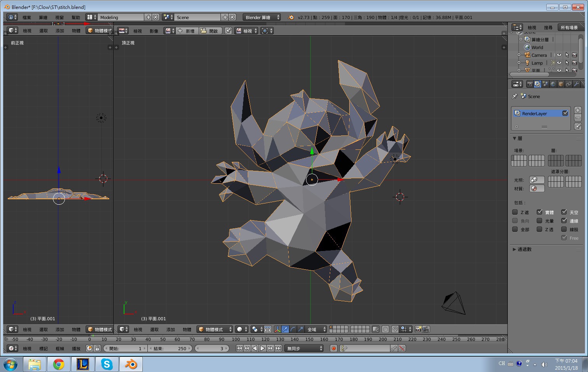Image resolution: width=588 pixels, height=372 pixels.
Task: Launch Skype from the Windows taskbar
Action: 107,364
